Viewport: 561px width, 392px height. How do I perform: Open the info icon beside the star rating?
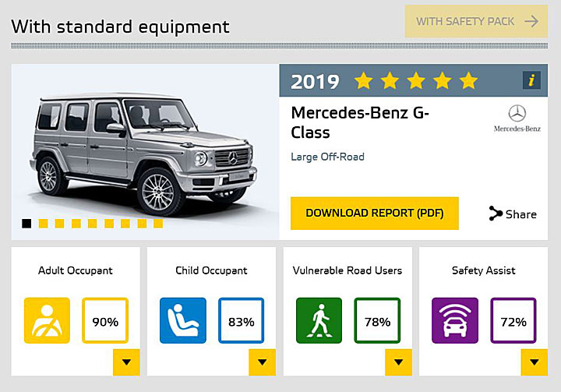coord(531,80)
